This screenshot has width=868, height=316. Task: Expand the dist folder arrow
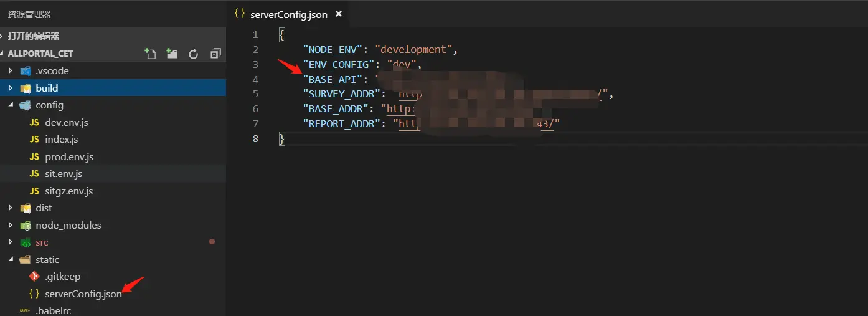(x=11, y=208)
